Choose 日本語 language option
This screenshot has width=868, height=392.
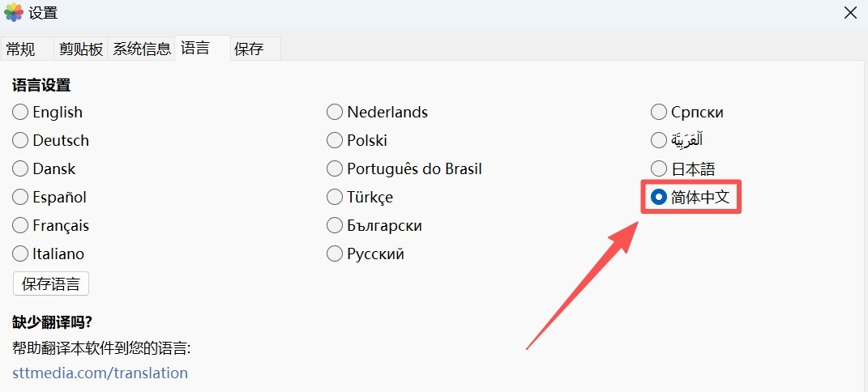[x=659, y=169]
